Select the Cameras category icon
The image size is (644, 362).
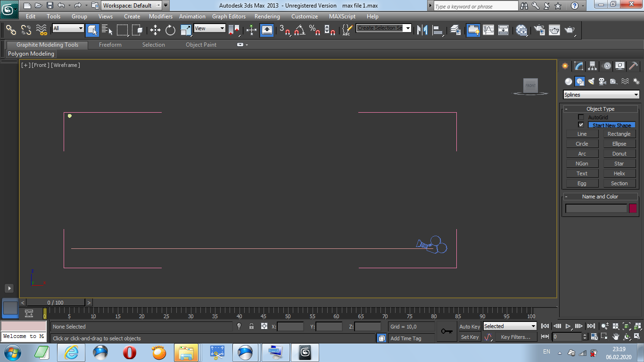pos(603,81)
